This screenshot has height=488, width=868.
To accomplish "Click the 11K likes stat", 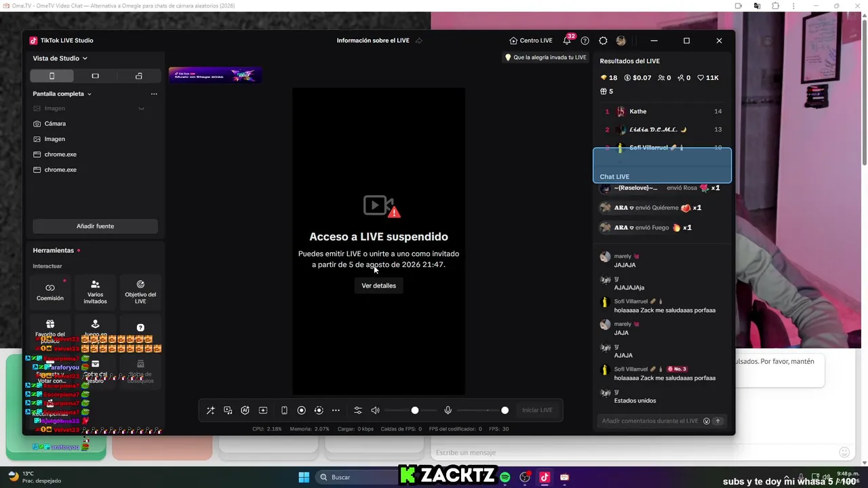I will 708,78.
